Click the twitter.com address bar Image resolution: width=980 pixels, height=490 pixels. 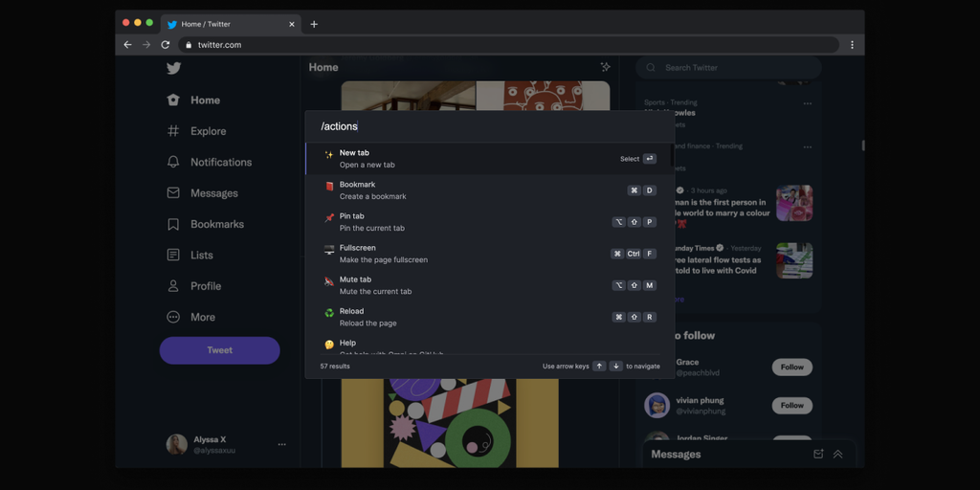tap(509, 45)
